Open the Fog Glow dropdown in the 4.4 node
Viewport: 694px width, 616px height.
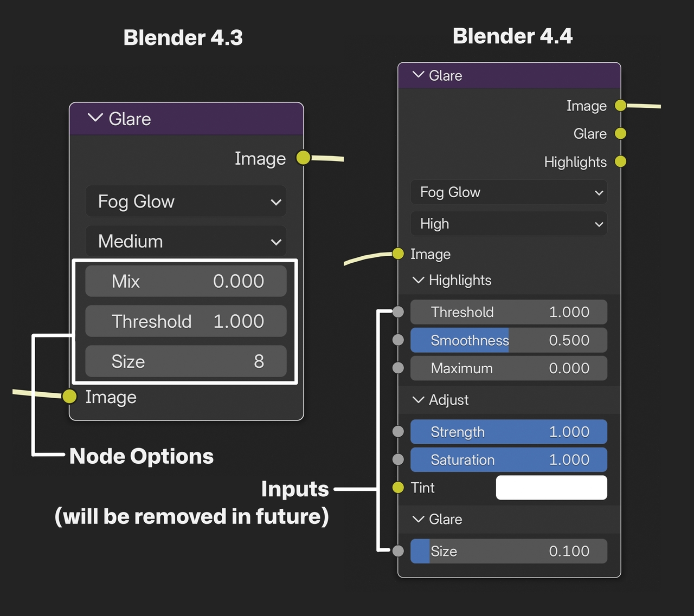(x=509, y=192)
